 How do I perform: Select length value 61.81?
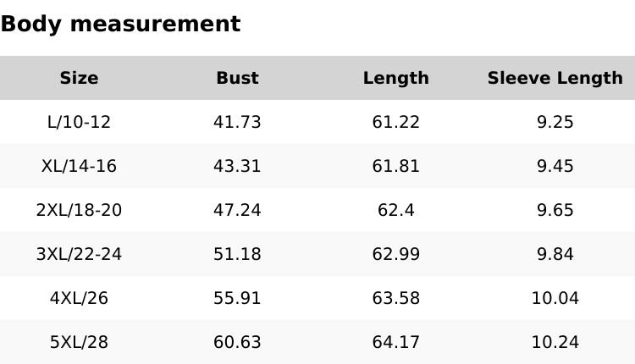click(395, 166)
